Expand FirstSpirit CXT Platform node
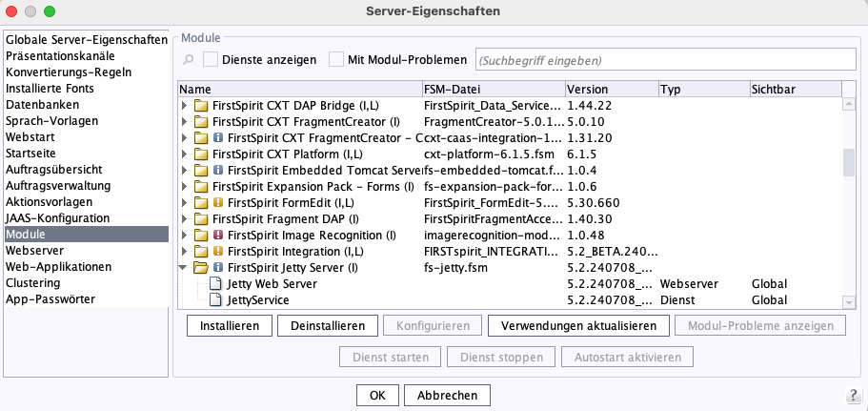The width and height of the screenshot is (868, 411). coord(185,154)
